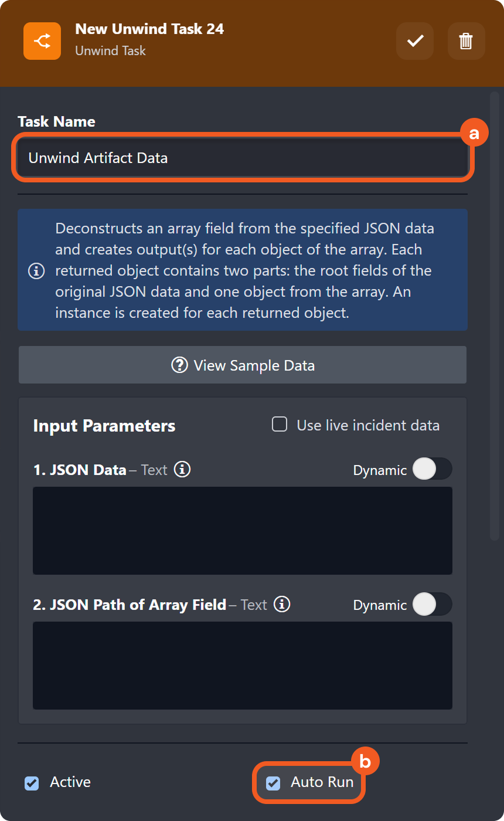Save the task with the checkmark button

pyautogui.click(x=415, y=41)
